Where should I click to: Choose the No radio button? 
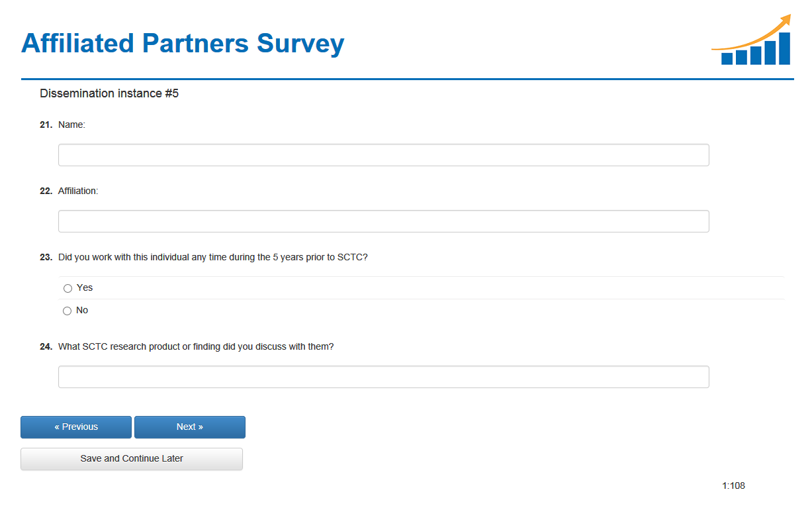tap(68, 311)
